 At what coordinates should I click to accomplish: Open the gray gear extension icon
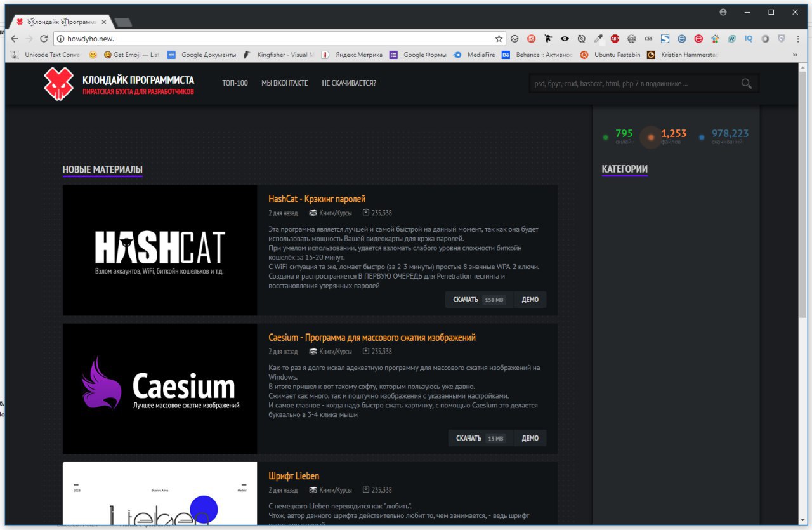[x=631, y=39]
